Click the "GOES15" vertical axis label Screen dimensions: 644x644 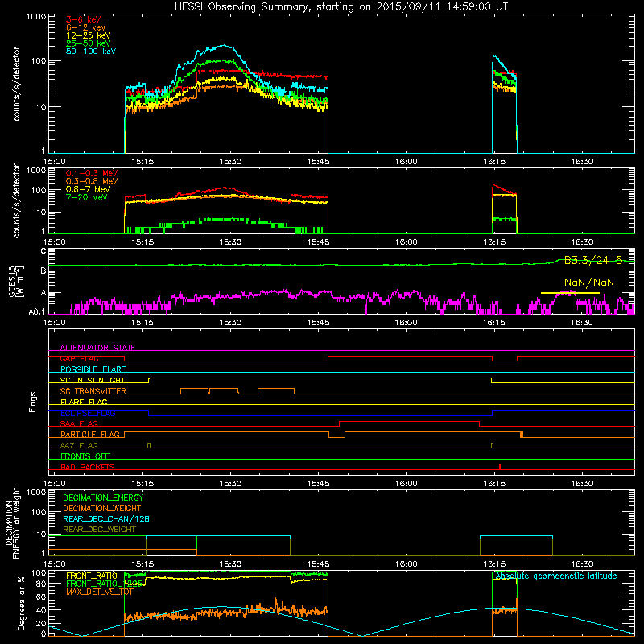(x=13, y=281)
